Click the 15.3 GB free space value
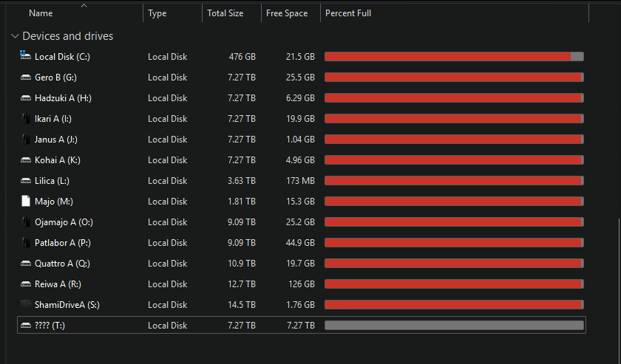This screenshot has height=364, width=621. pyautogui.click(x=300, y=202)
